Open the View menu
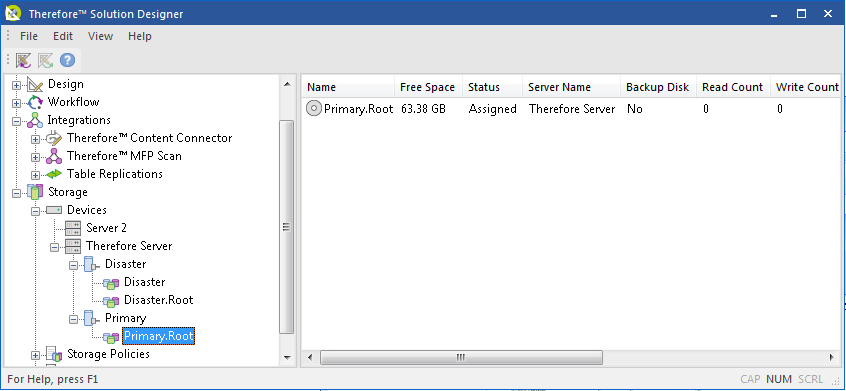846x391 pixels. [100, 36]
